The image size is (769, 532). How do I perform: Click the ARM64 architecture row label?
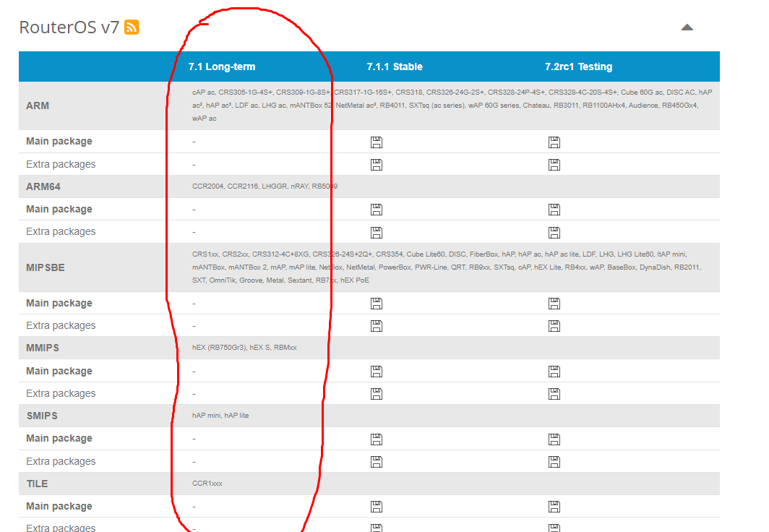point(43,186)
